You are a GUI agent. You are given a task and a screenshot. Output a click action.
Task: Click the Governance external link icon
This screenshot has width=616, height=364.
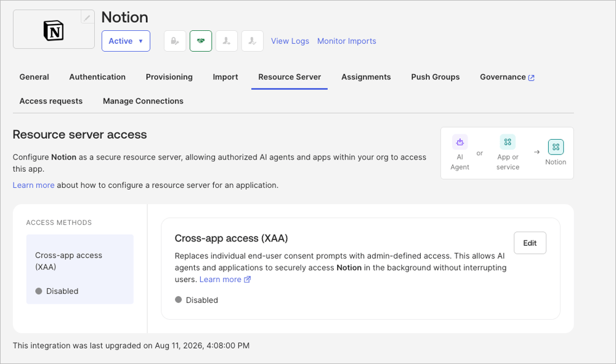pyautogui.click(x=532, y=78)
